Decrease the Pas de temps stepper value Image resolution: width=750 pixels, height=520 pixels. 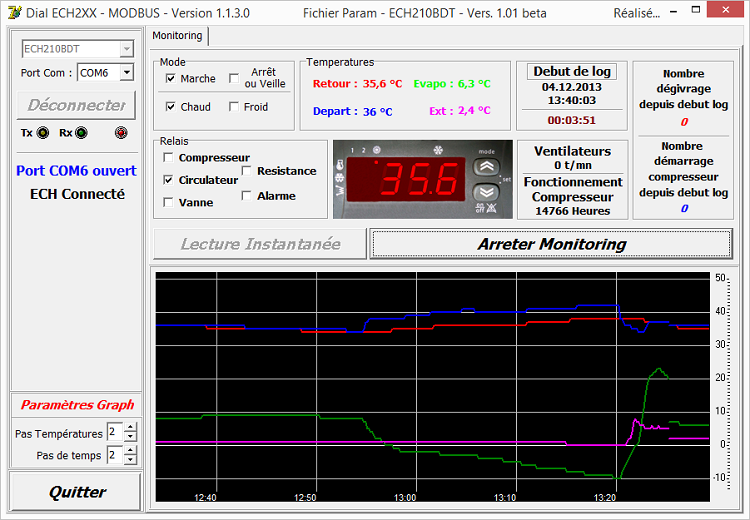[x=130, y=460]
